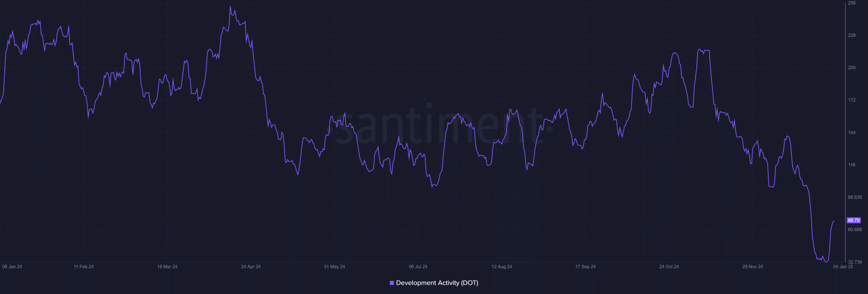The width and height of the screenshot is (868, 294).
Task: Select the 19 Mar 24 date label
Action: [167, 267]
